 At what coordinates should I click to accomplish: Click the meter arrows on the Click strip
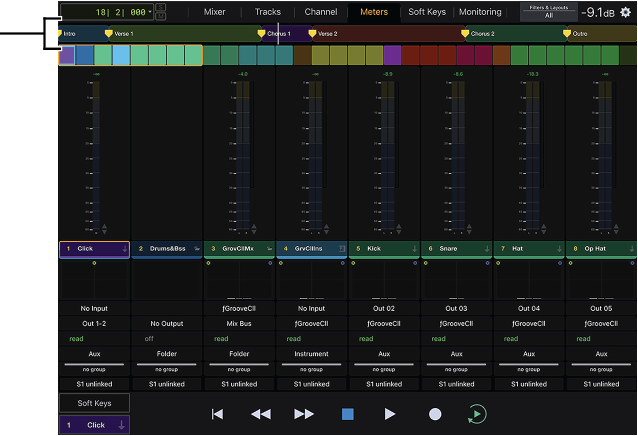105,229
